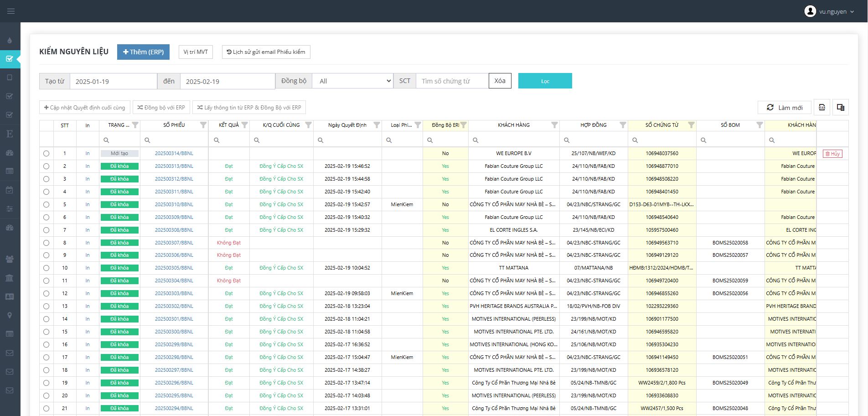Open the gauge icon below the E icon

[10, 153]
